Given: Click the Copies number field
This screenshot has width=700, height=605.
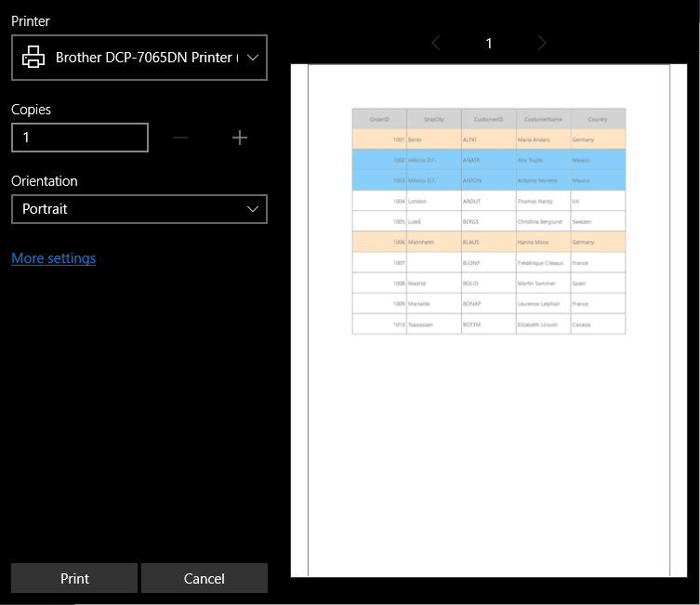Looking at the screenshot, I should [x=80, y=138].
